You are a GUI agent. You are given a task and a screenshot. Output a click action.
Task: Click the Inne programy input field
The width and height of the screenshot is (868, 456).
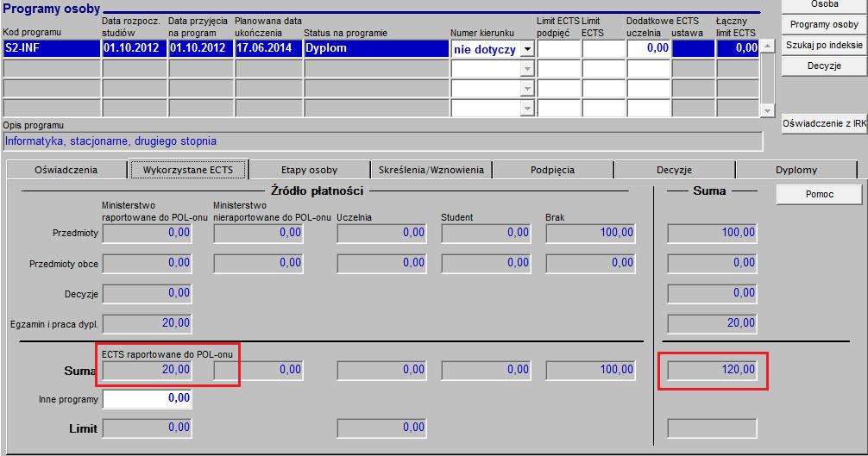tap(148, 398)
